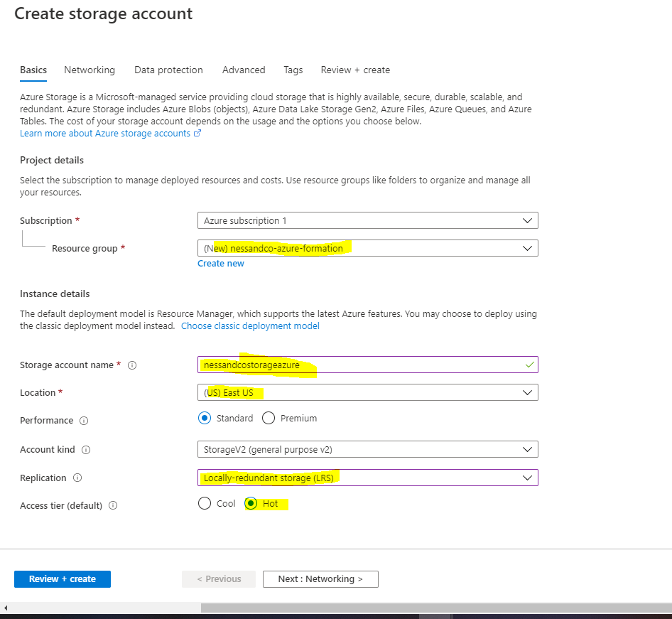Viewport: 672px width, 619px height.
Task: Expand the Account kind dropdown
Action: [368, 449]
